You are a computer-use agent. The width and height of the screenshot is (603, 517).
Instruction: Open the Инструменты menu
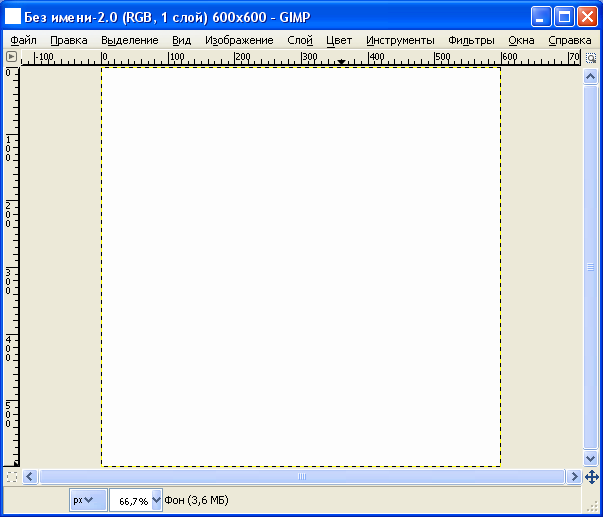[400, 40]
